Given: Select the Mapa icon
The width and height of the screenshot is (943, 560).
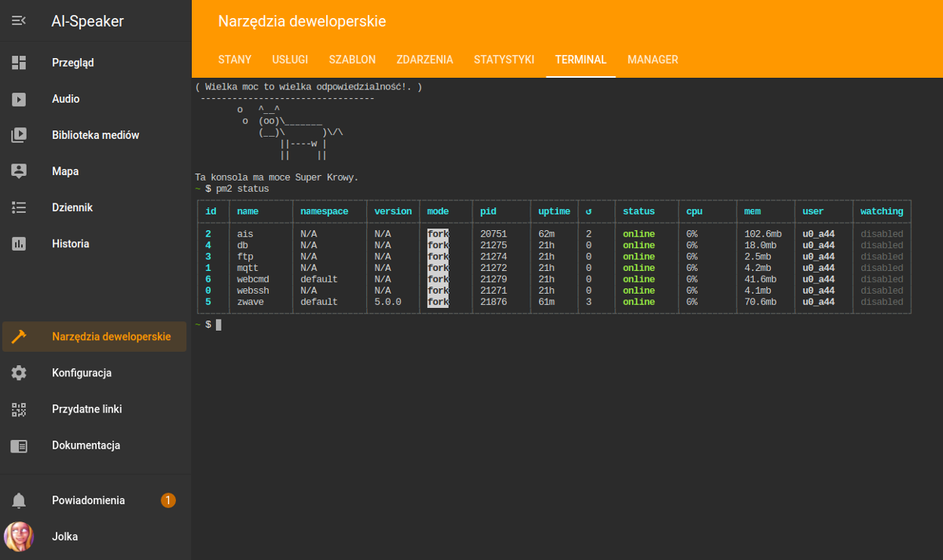Looking at the screenshot, I should pos(19,171).
